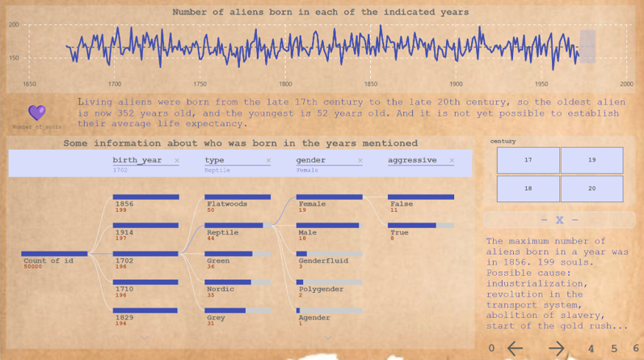Toggle century 20 slicer tile
Viewport: 644px width, 360px height.
pos(591,188)
